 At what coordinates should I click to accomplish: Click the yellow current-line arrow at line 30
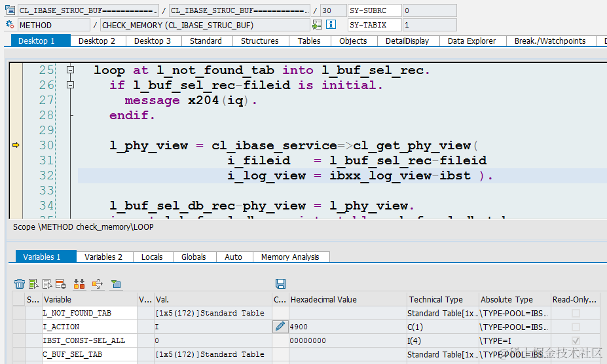(x=16, y=145)
